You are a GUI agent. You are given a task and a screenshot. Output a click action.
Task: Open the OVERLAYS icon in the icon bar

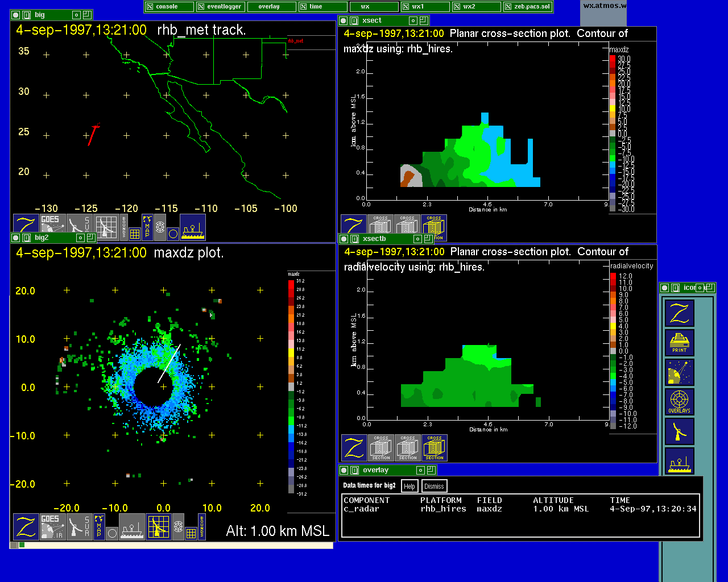680,402
